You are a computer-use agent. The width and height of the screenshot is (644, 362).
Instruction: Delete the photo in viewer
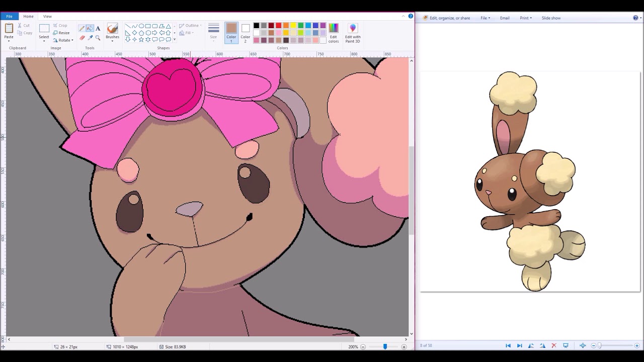[554, 345]
